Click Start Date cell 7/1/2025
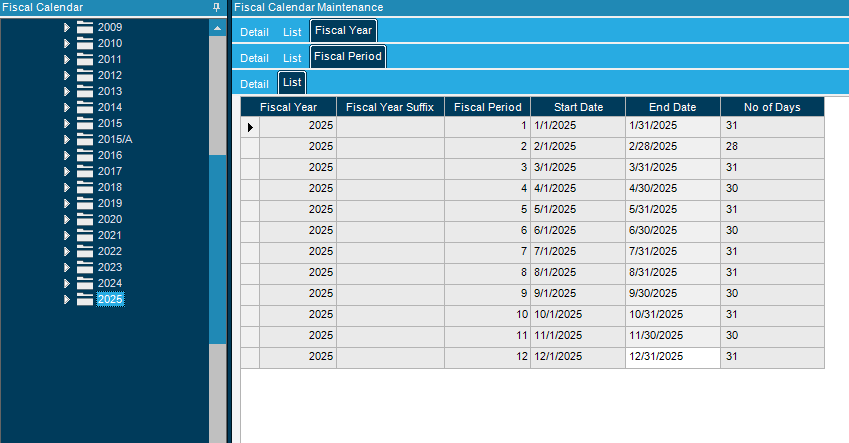849x443 pixels. [x=578, y=253]
